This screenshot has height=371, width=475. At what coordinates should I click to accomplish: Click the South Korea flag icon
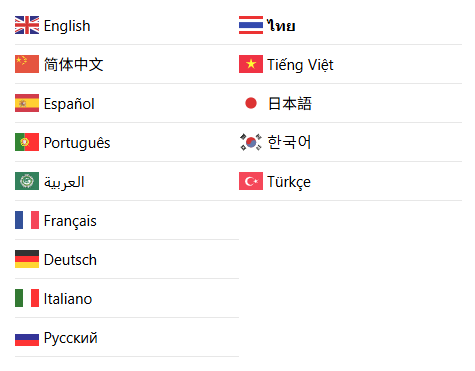click(x=251, y=142)
